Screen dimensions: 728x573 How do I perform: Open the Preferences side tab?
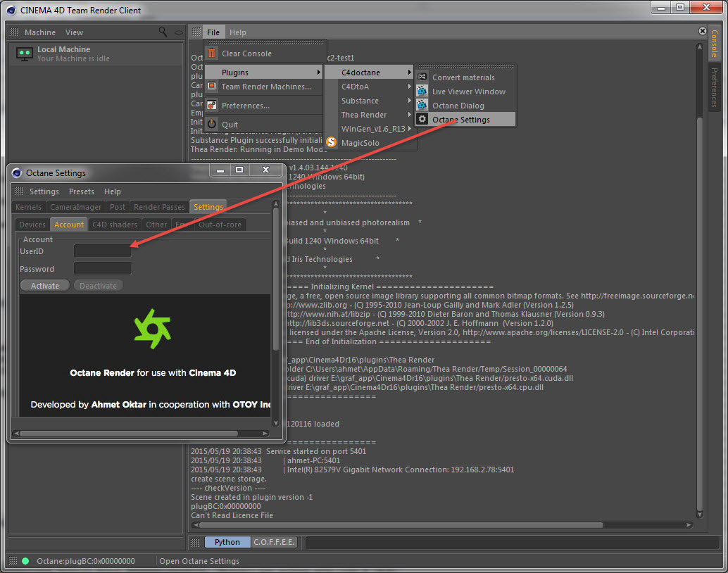click(x=714, y=87)
